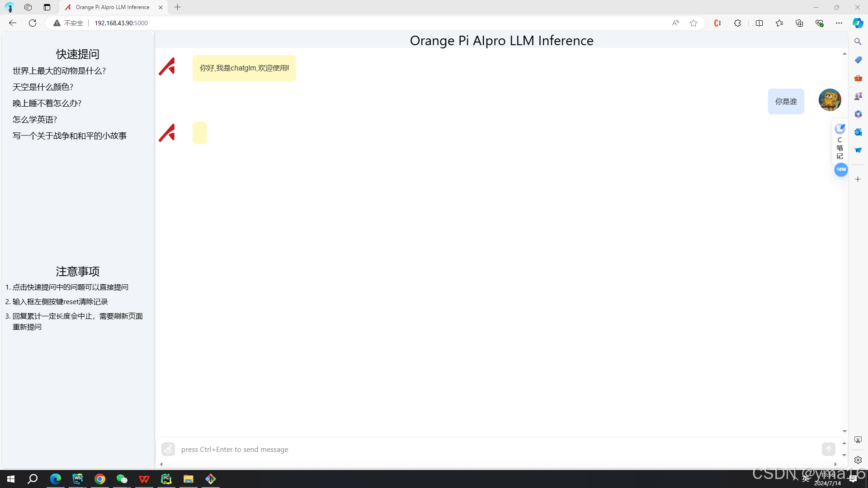Open sidebar Shopping tag icon
Image resolution: width=868 pixels, height=488 pixels.
pos(858,60)
